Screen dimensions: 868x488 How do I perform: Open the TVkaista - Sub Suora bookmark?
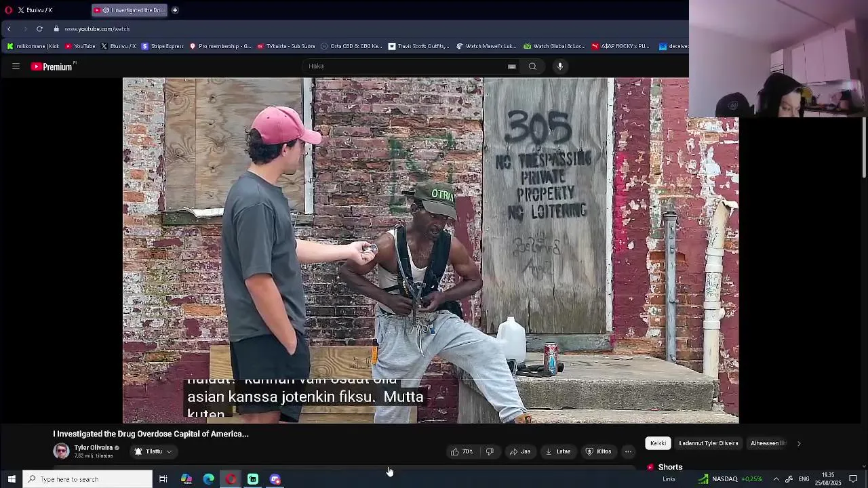[x=286, y=46]
